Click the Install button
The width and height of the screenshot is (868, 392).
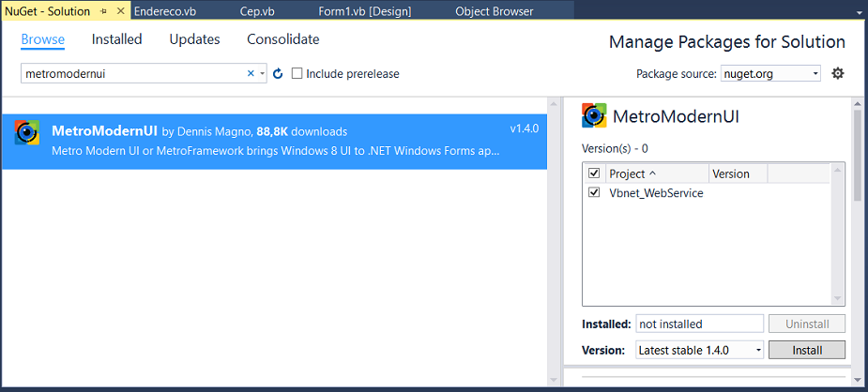[807, 350]
